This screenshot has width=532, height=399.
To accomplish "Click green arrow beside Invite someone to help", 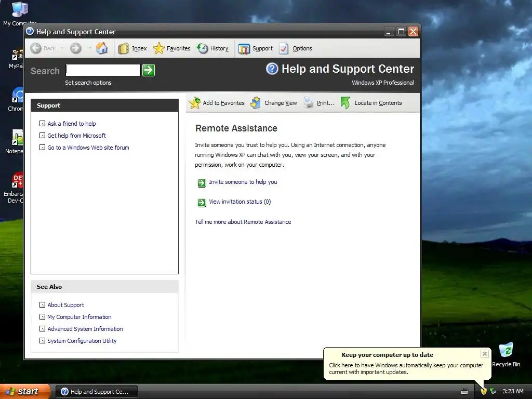I will coord(202,183).
